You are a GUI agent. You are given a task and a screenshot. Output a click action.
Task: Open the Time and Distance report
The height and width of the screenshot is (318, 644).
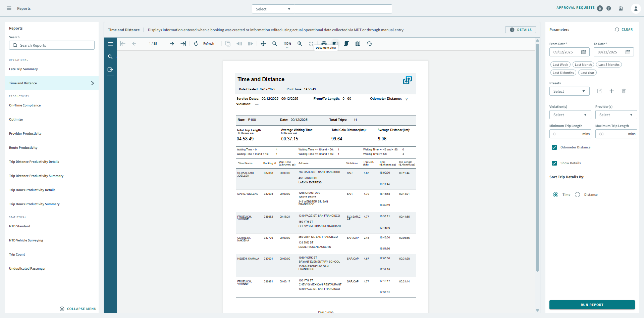pyautogui.click(x=23, y=83)
